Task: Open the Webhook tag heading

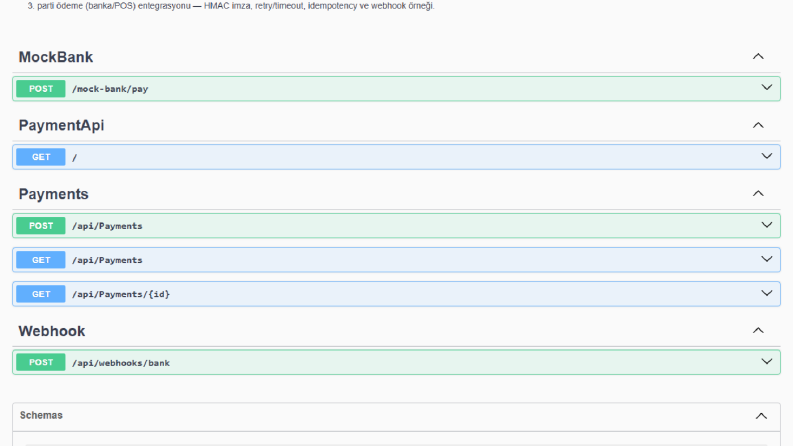Action: click(52, 331)
